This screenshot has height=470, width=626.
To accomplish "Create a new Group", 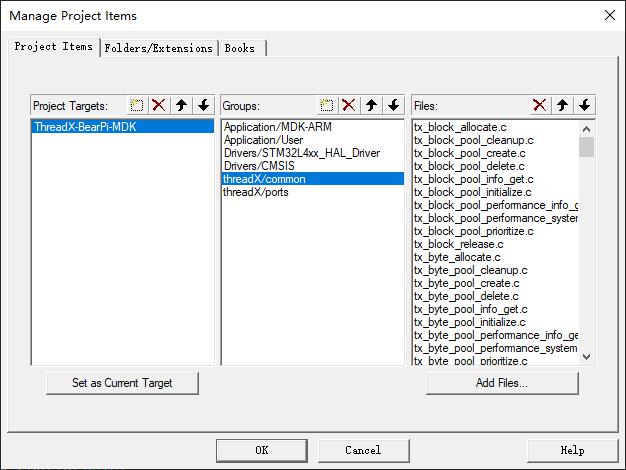I will coord(327,105).
